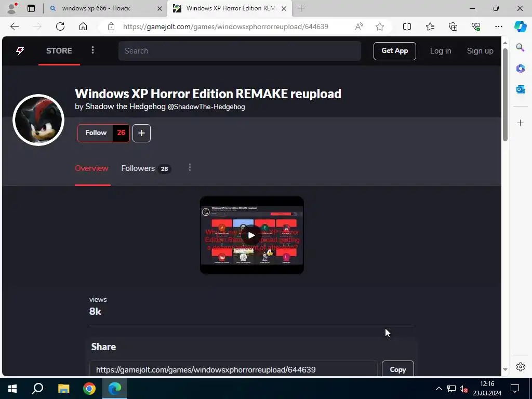This screenshot has width=532, height=399.
Task: Go to the browser home page
Action: pyautogui.click(x=83, y=26)
